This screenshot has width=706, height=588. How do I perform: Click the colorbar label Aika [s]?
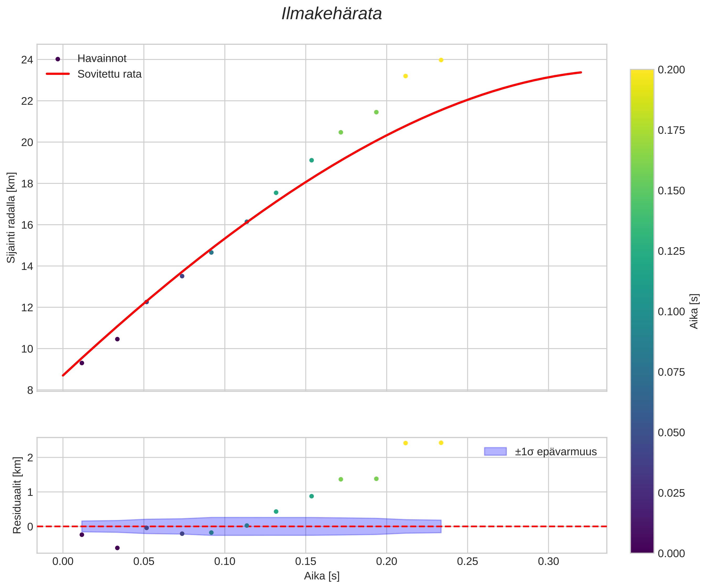coord(694,312)
